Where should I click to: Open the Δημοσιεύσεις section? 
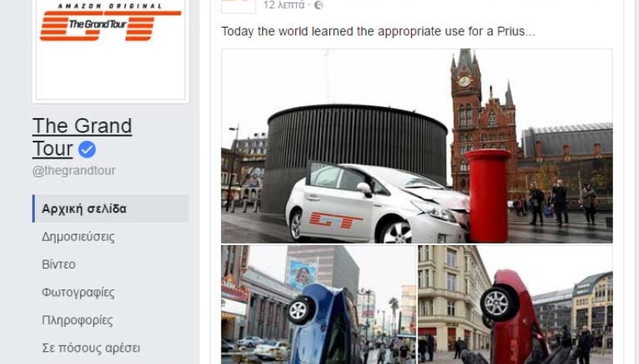pyautogui.click(x=78, y=237)
